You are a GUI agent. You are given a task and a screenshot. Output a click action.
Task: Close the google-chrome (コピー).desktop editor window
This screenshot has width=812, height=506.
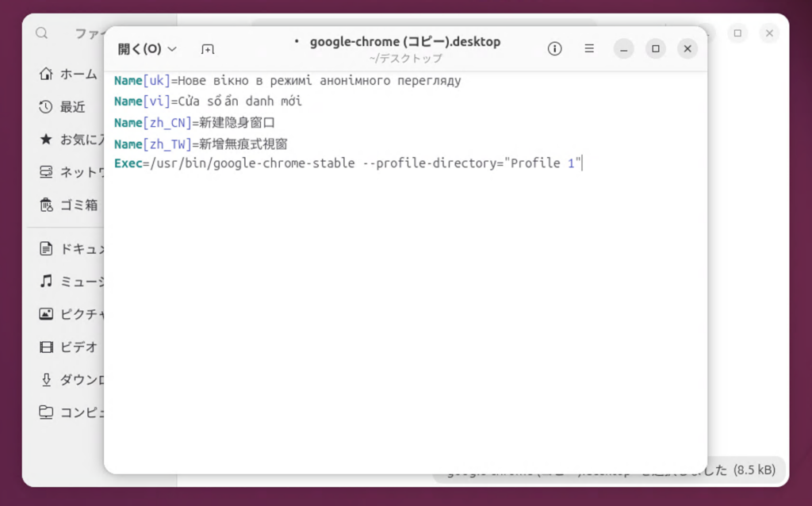coord(688,49)
